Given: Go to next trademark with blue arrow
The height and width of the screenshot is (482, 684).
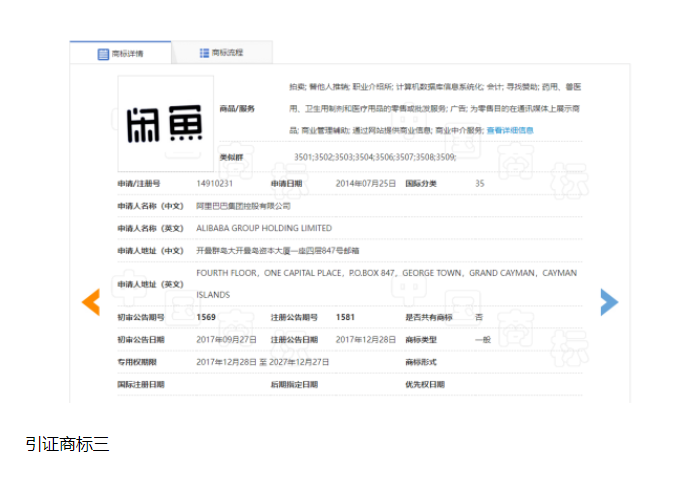Looking at the screenshot, I should pos(609,302).
